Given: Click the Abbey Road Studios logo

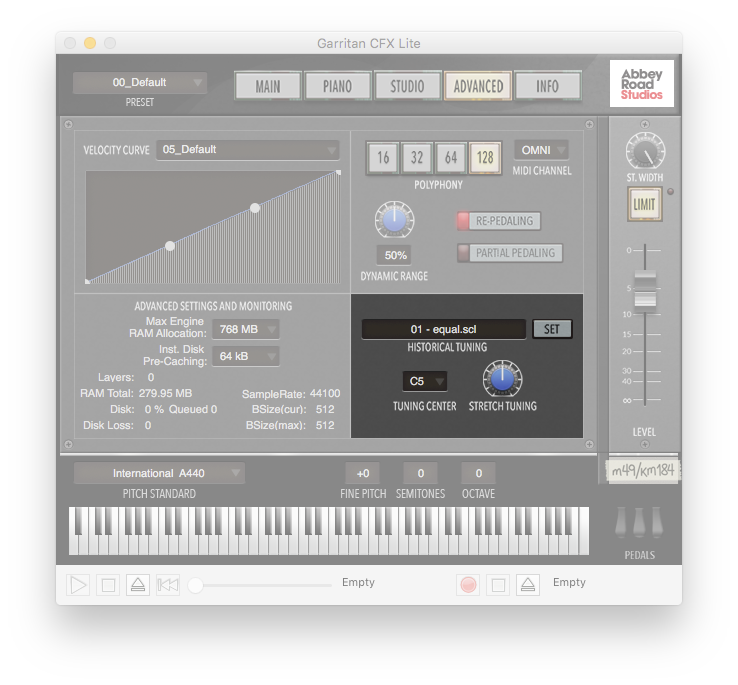Looking at the screenshot, I should tap(642, 84).
